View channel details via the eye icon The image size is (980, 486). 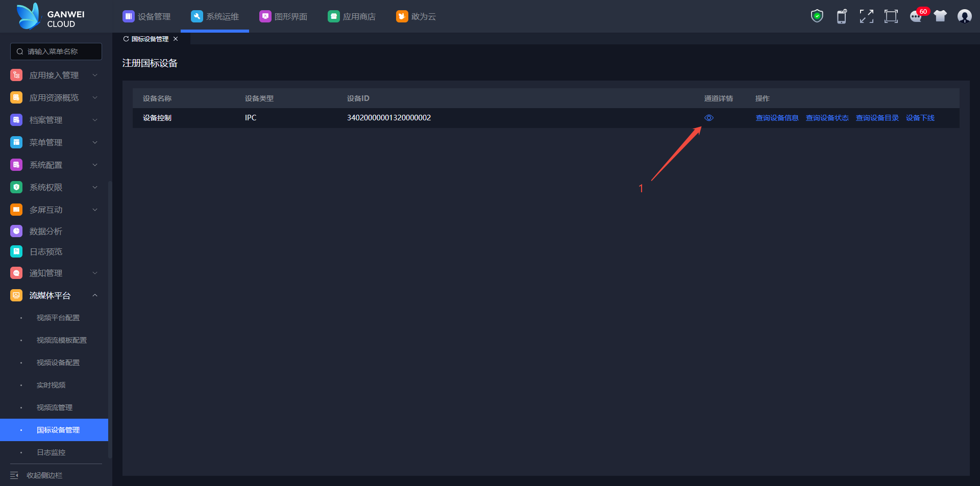click(709, 118)
